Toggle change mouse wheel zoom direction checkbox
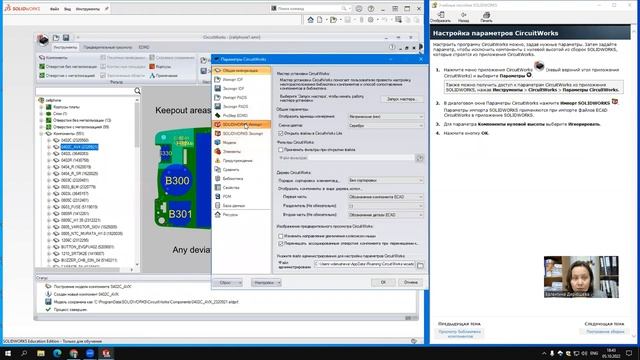The height and width of the screenshot is (360, 640). [280, 236]
